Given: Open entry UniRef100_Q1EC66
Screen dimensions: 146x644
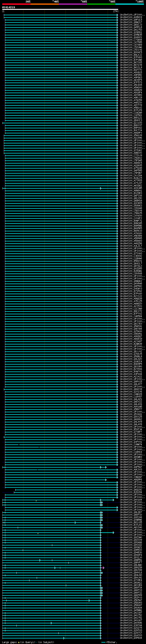Looking at the screenshot, I should coord(131,517).
